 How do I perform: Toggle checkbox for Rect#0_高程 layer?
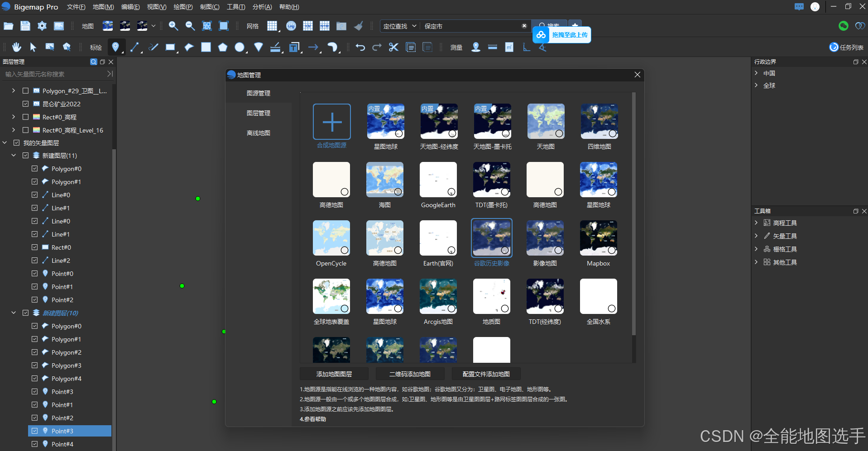(x=26, y=117)
